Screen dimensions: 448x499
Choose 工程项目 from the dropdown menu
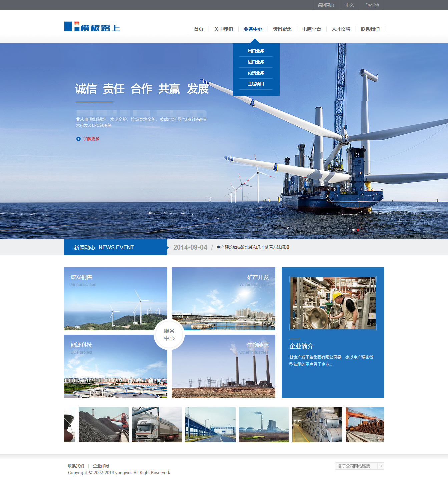256,84
